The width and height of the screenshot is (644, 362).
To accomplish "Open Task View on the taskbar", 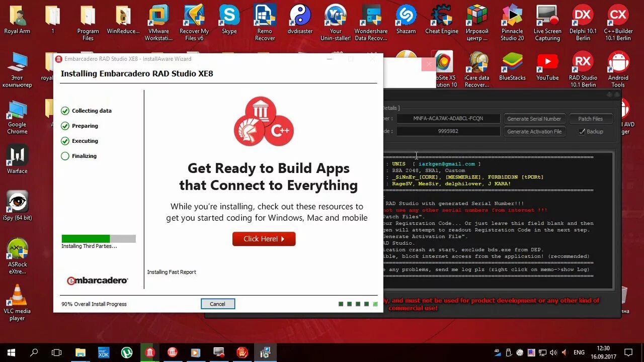I will (57, 352).
